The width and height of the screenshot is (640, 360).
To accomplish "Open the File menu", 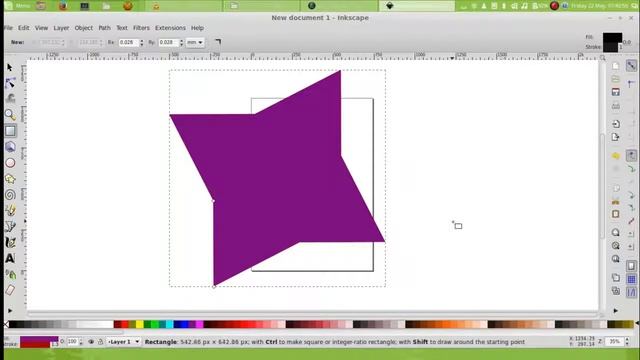I will pos(8,28).
